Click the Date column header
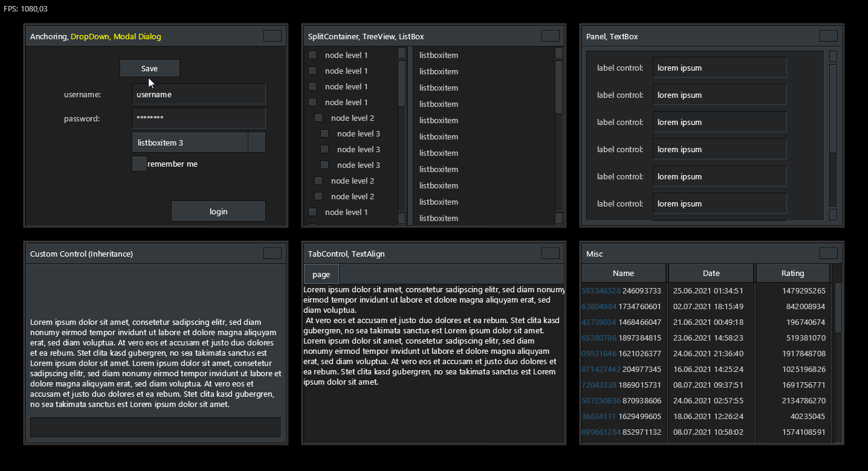The image size is (868, 471). 711,273
